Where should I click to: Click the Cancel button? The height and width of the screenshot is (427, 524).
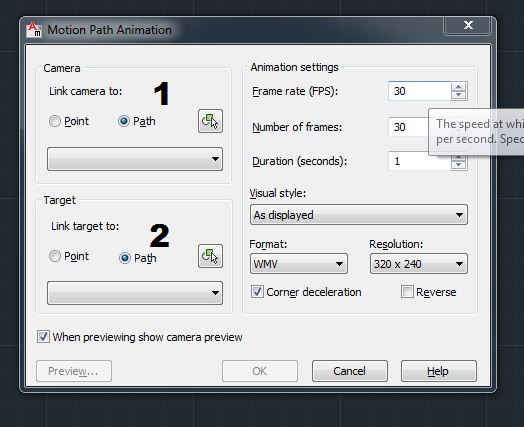(350, 371)
